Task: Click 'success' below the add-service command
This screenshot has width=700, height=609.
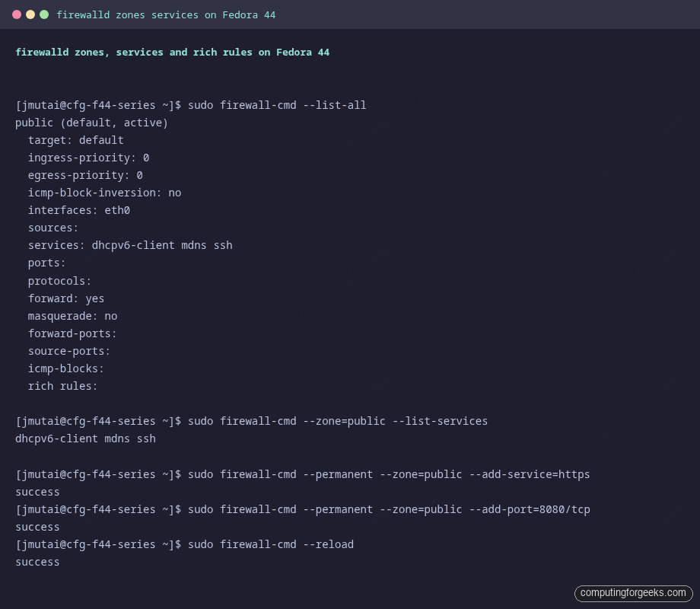Action: (37, 492)
